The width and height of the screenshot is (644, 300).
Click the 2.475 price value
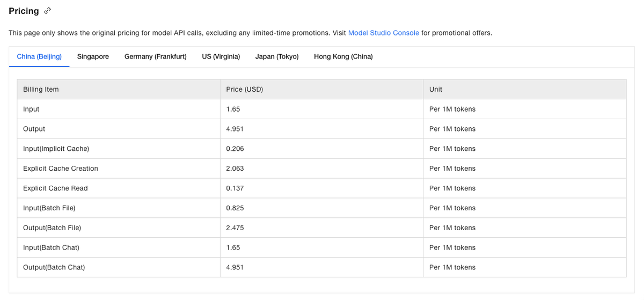235,228
